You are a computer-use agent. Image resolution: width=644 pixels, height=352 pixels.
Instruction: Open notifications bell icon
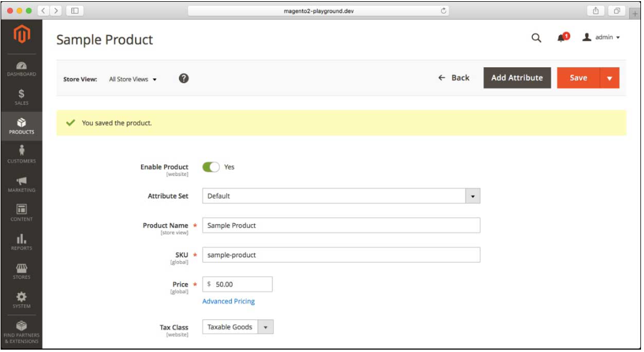coord(561,37)
